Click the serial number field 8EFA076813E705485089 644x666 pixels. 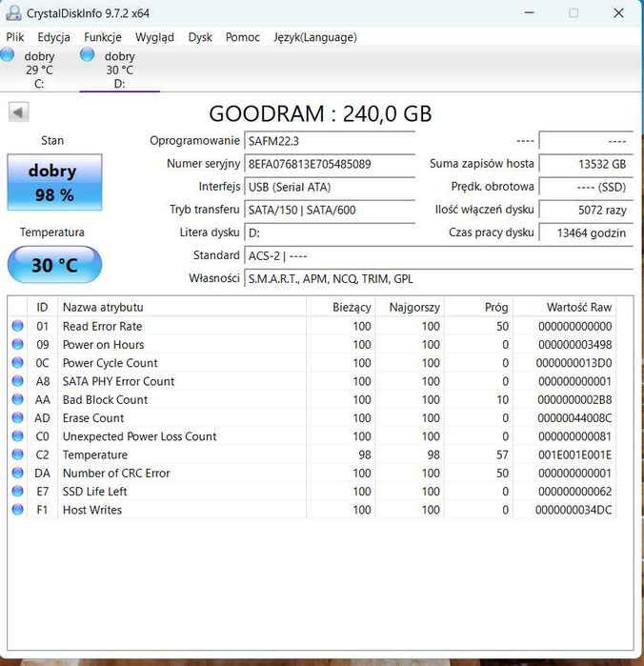[330, 164]
